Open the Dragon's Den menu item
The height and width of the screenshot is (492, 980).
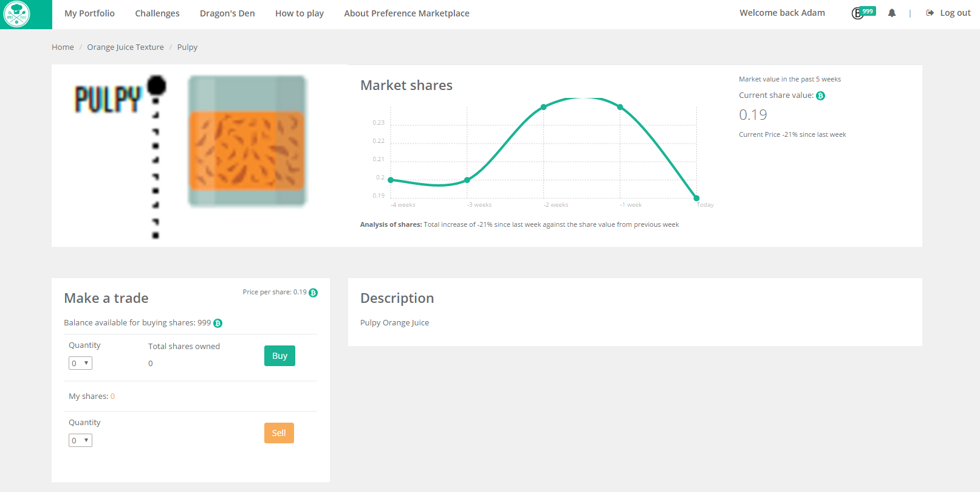point(227,13)
